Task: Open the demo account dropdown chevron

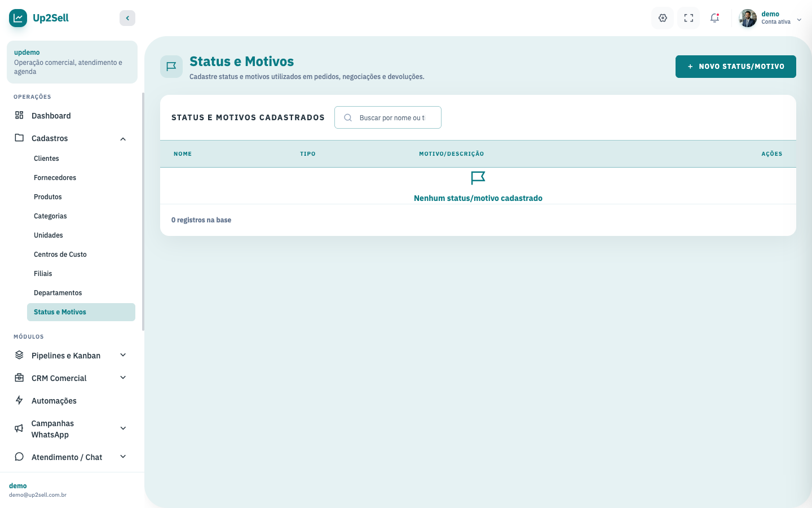Action: (x=799, y=20)
